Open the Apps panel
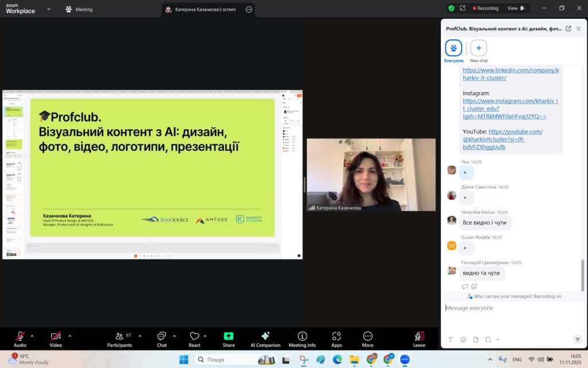Screen dimensions: 588x368 [336, 339]
